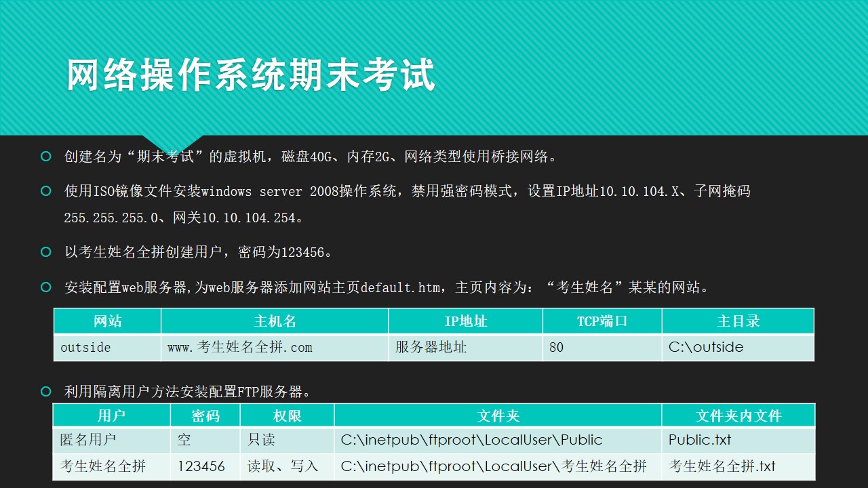
Task: Click the 主机名 table header
Action: [x=275, y=321]
